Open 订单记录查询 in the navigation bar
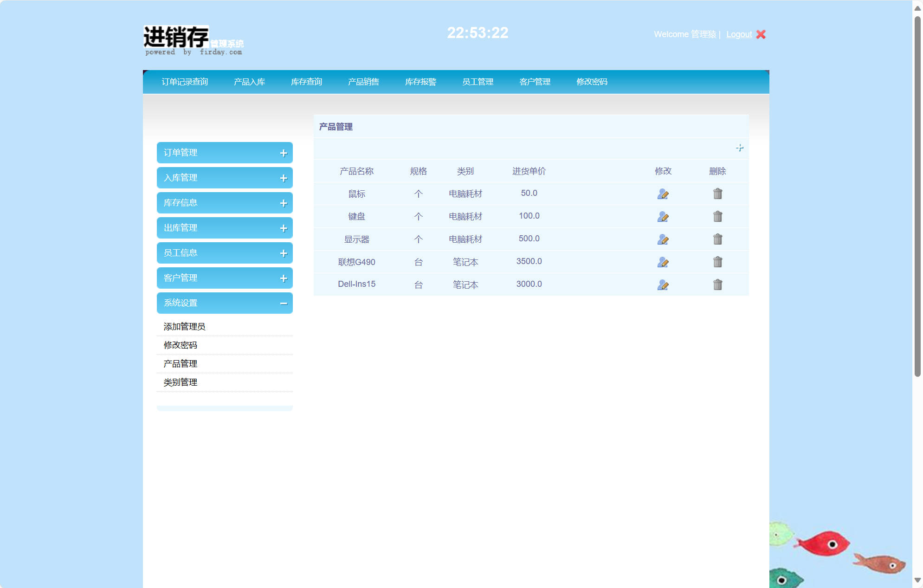Image resolution: width=923 pixels, height=588 pixels. (185, 82)
